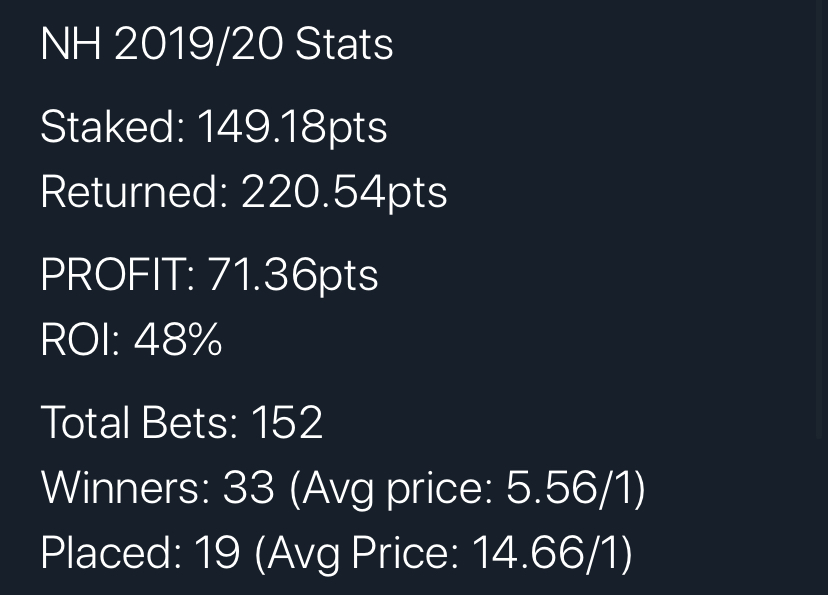The image size is (828, 595).
Task: Select the winners count of 33
Action: (x=248, y=487)
